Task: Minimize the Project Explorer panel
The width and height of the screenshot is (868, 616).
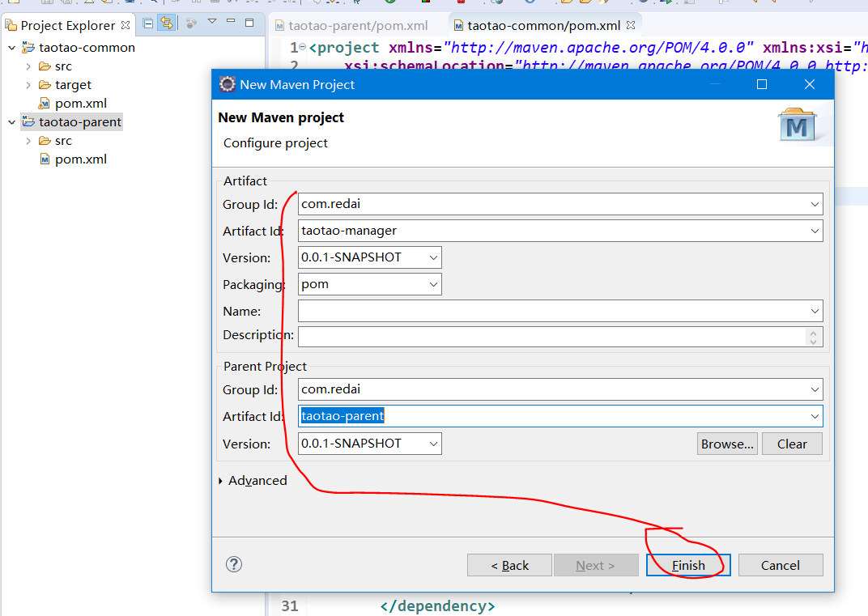Action: [x=231, y=21]
